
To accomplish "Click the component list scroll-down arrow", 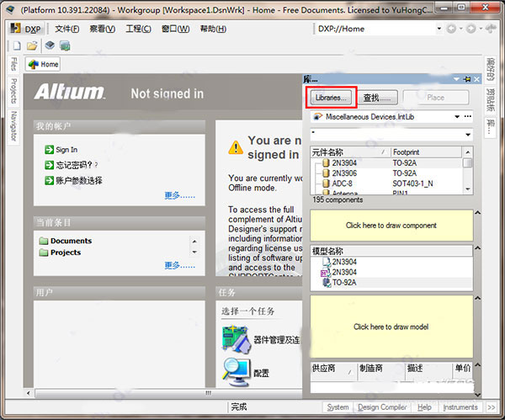I will click(x=468, y=189).
